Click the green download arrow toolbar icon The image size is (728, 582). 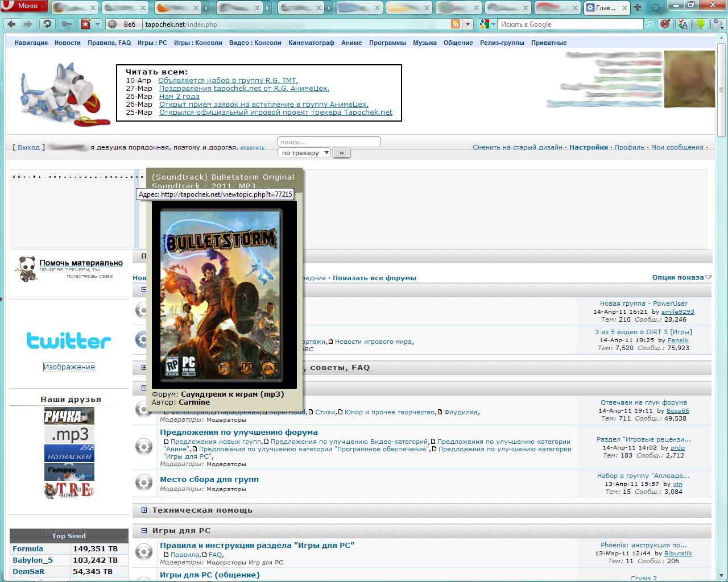point(701,24)
